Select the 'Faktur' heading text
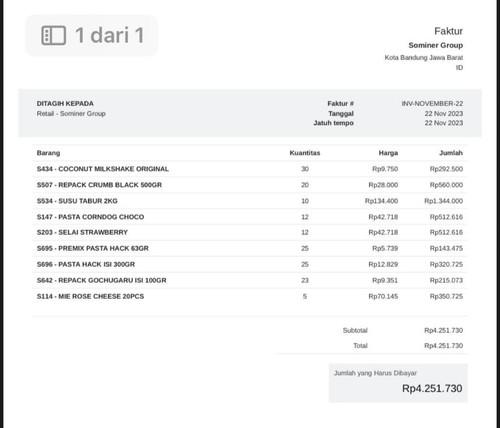The height and width of the screenshot is (428, 500). (x=448, y=31)
